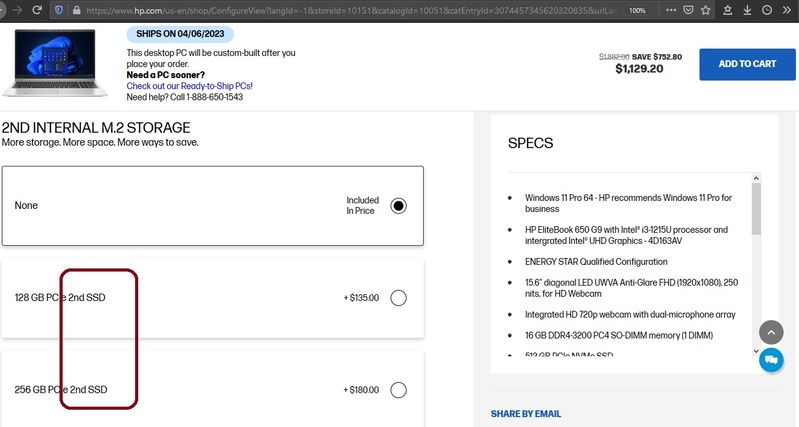Click the gray scroll-to-top arrow button
The height and width of the screenshot is (427, 799).
[771, 332]
